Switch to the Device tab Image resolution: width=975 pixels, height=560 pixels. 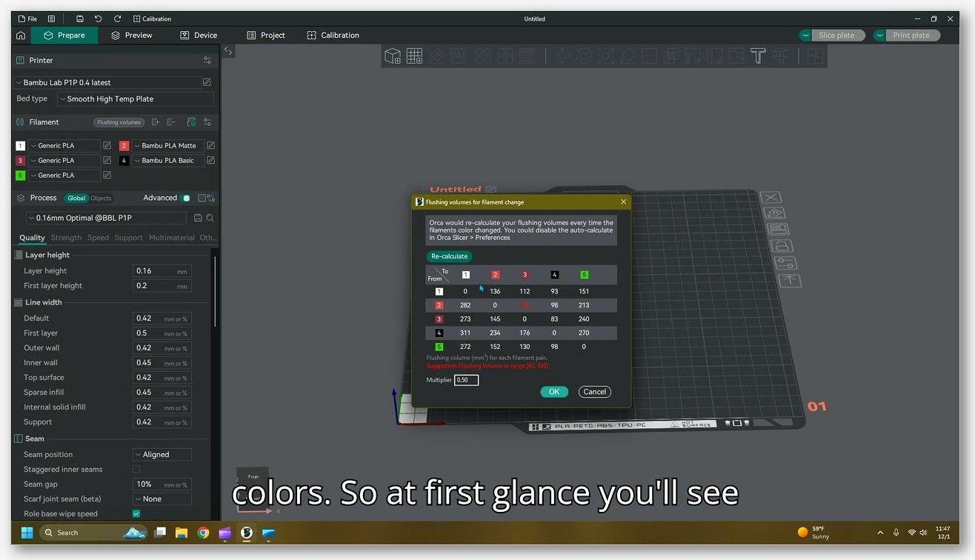[x=199, y=35]
